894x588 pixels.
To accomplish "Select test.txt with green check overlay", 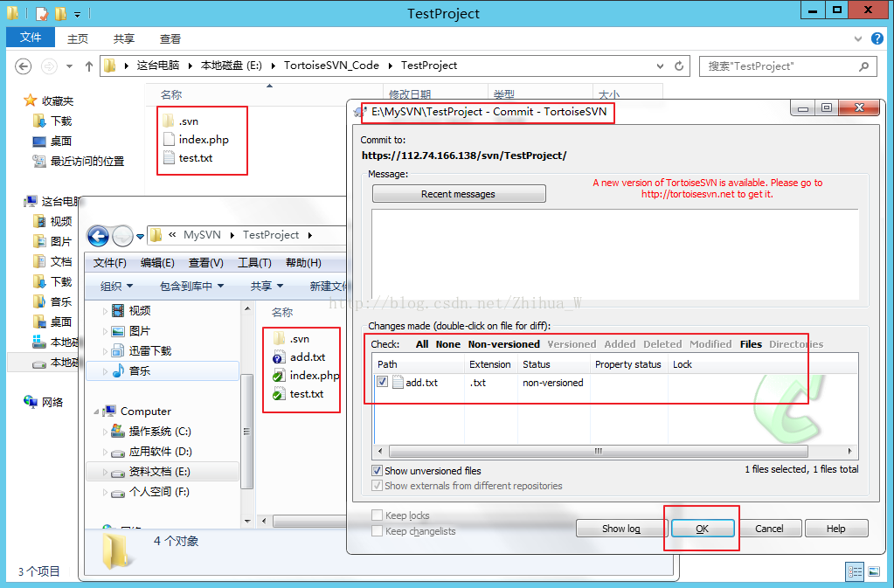I will [x=298, y=394].
